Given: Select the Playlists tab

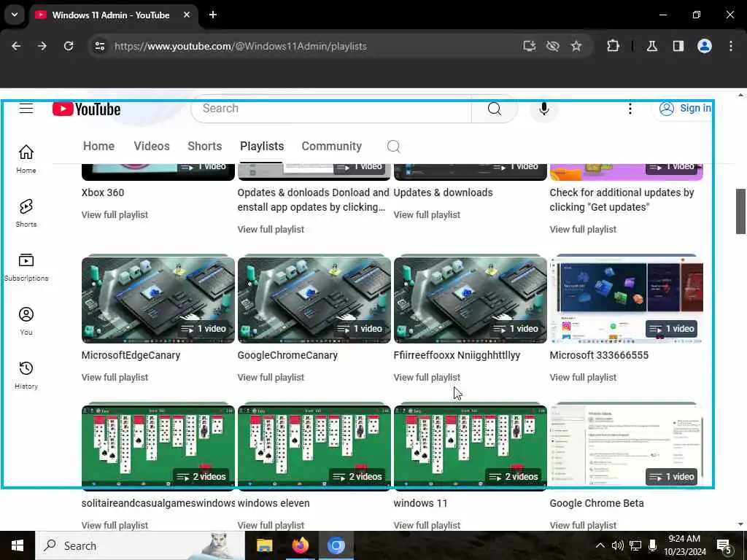Looking at the screenshot, I should click(262, 146).
